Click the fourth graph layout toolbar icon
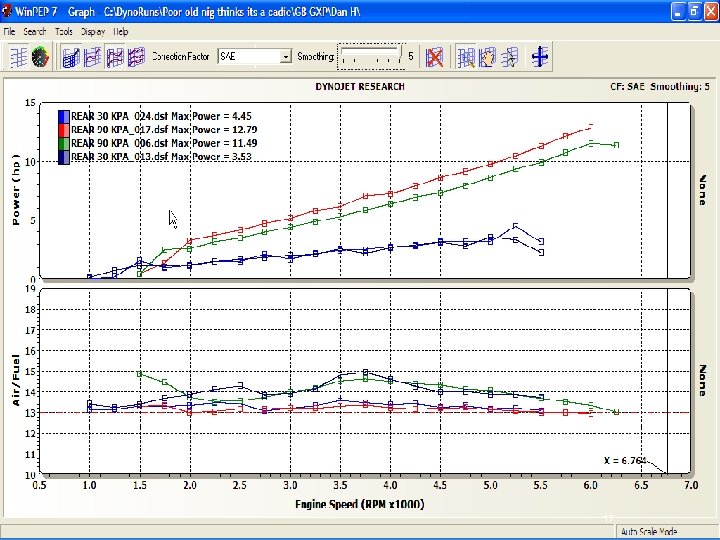720x540 pixels. click(136, 57)
